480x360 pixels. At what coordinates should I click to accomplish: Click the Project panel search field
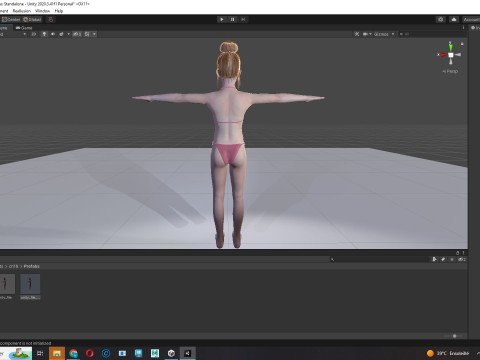(x=378, y=259)
